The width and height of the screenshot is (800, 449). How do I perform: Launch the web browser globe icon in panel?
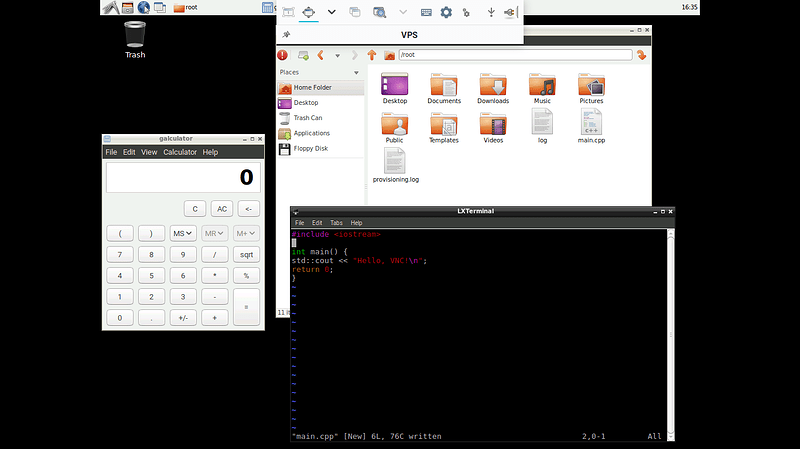144,8
